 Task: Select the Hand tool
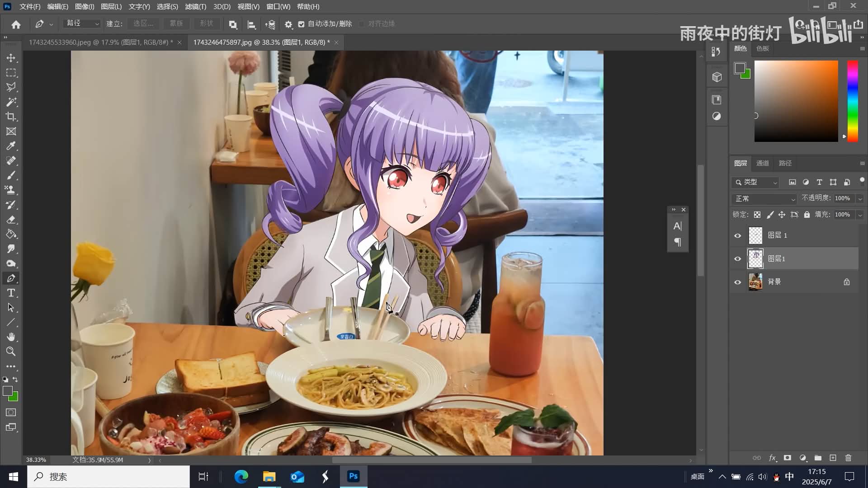click(11, 337)
